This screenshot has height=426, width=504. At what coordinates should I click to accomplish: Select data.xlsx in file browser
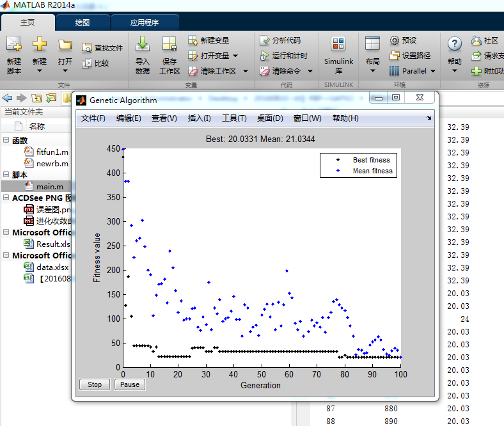pos(52,267)
